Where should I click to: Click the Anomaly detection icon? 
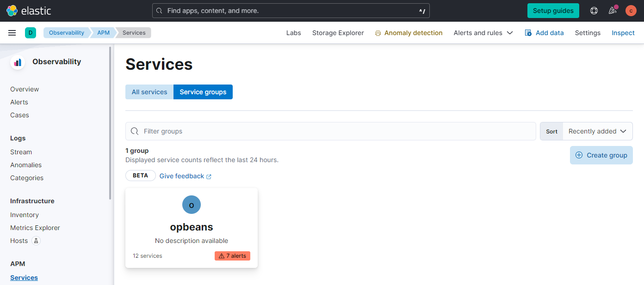pos(378,33)
